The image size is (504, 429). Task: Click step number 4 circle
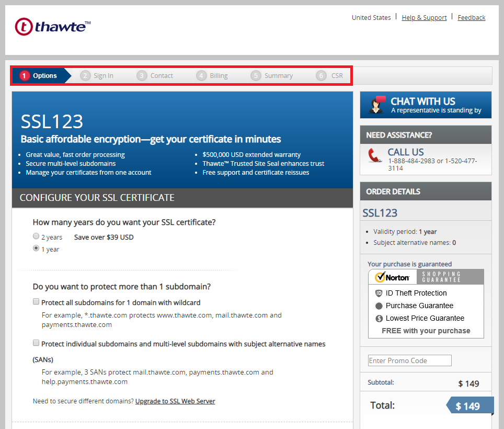(201, 75)
